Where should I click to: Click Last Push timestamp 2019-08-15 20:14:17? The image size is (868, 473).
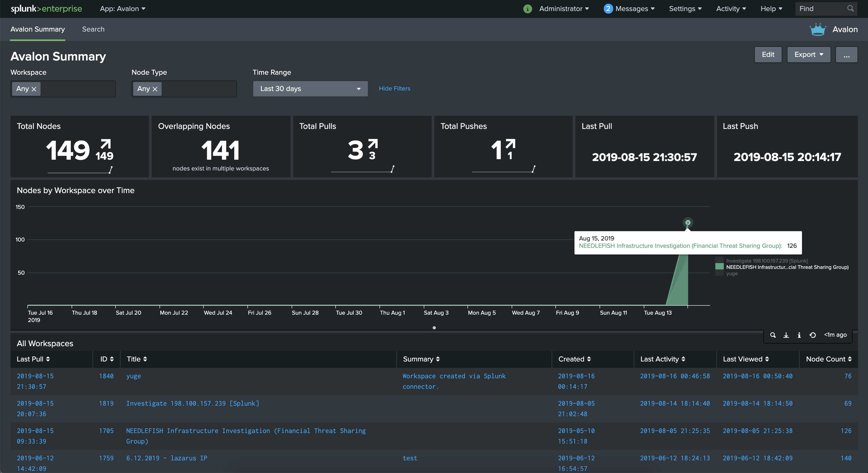(x=787, y=157)
